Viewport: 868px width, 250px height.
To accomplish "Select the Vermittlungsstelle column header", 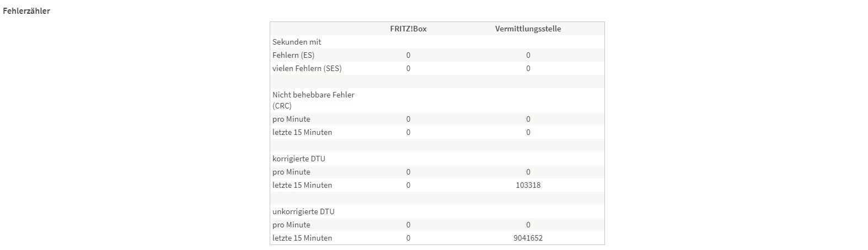I will 528,29.
